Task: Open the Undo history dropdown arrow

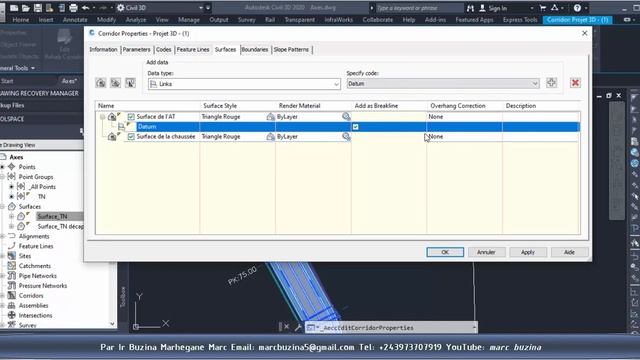Action: coord(94,8)
